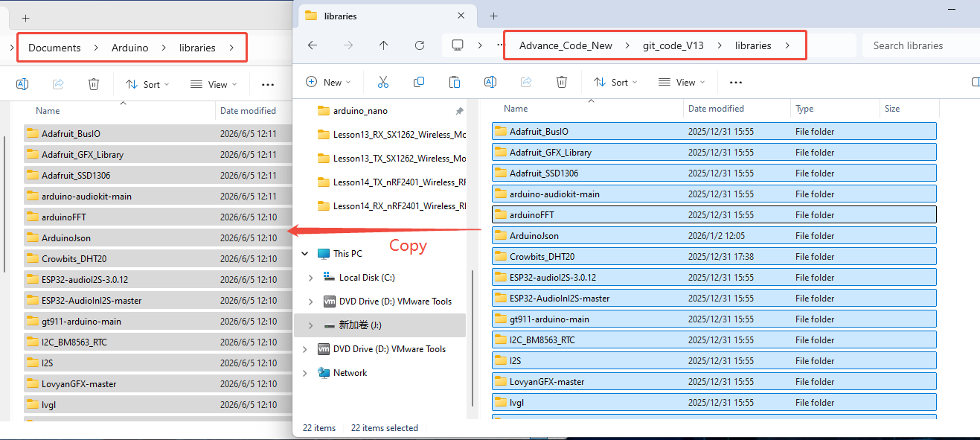Viewport: 980px width, 440px height.
Task: Click git_code_V13 in the right address bar
Action: (673, 45)
